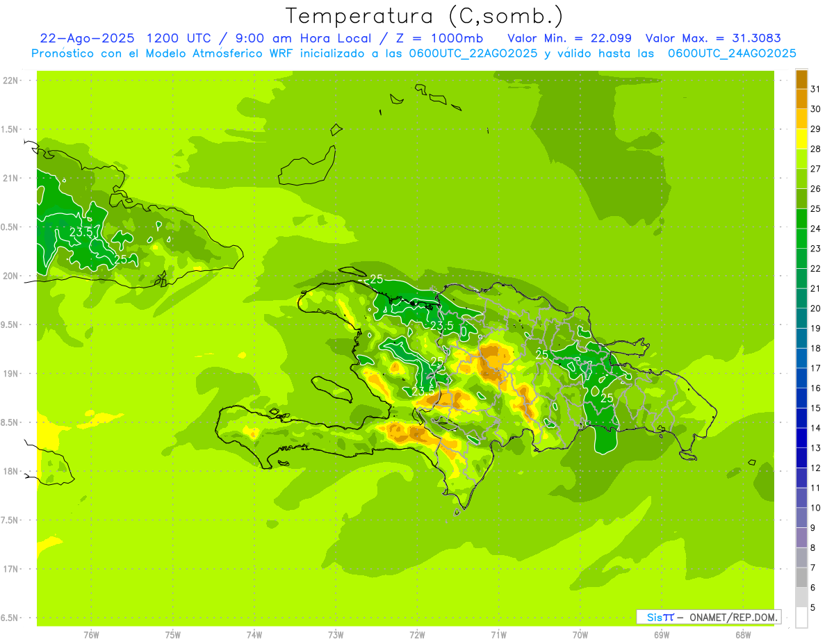
Task: Click the '22N' latitude label
Action: click(x=10, y=81)
